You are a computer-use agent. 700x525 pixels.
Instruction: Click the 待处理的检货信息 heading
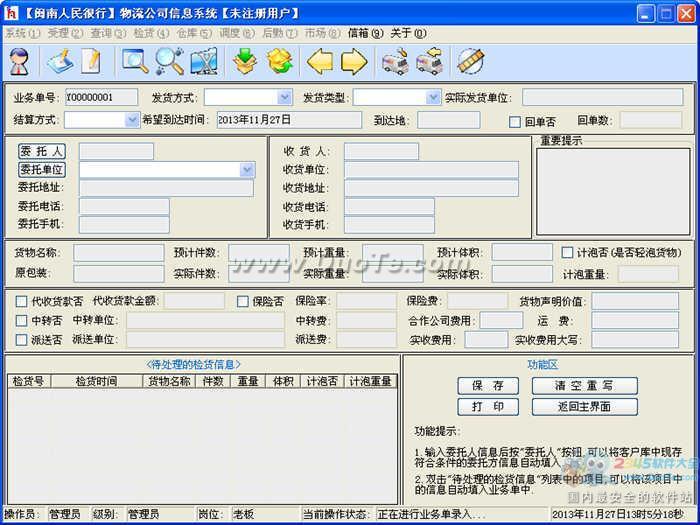[193, 365]
